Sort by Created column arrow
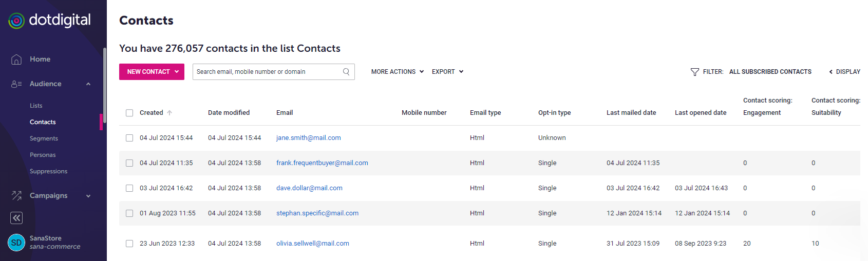This screenshot has height=261, width=868. 169,113
